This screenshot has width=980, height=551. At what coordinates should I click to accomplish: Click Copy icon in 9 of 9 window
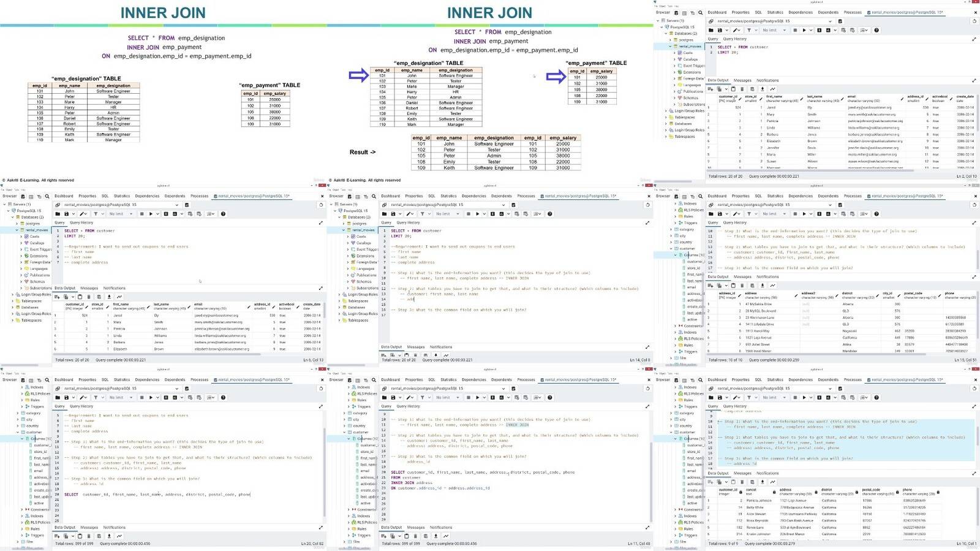[719, 482]
